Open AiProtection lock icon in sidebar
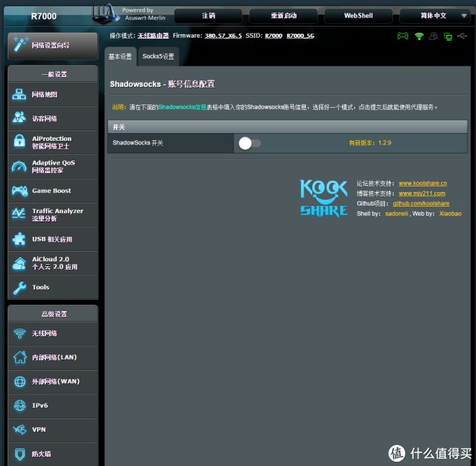 point(20,142)
